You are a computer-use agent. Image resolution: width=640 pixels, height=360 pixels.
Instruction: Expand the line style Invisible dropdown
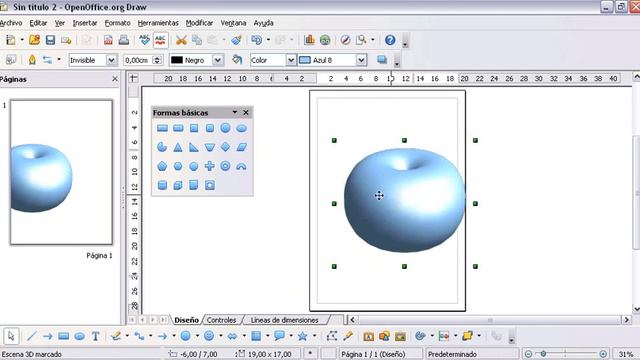(x=111, y=60)
